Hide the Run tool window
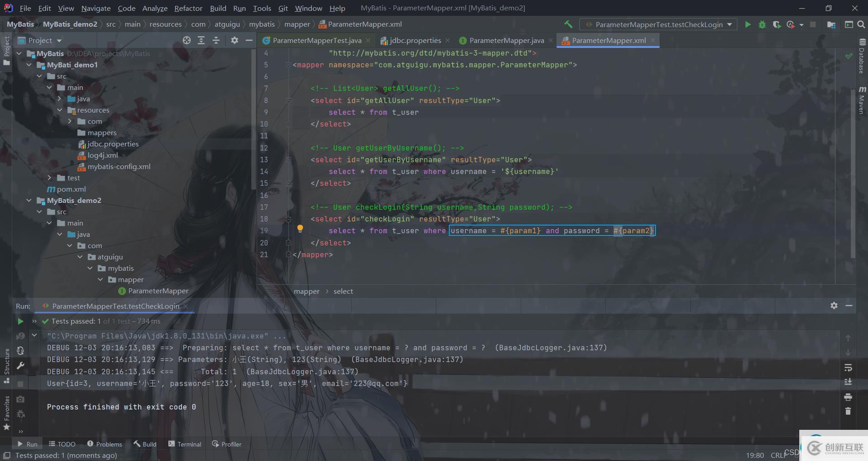 point(849,306)
